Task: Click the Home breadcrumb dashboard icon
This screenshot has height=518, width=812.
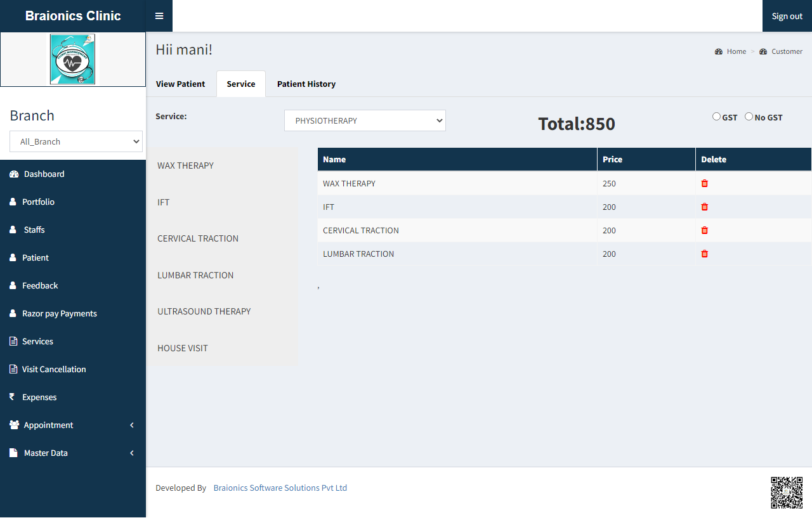Action: (x=719, y=51)
